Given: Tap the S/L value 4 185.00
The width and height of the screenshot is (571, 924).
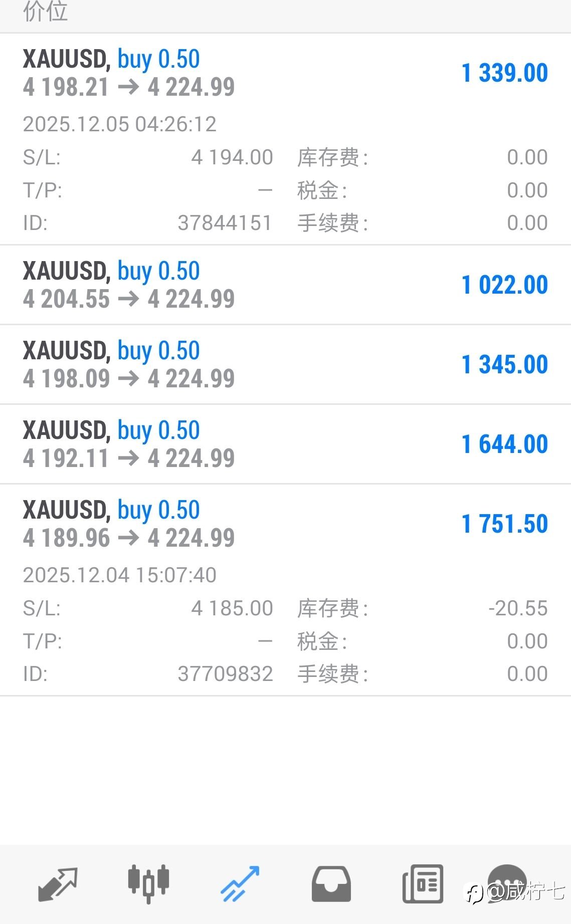Looking at the screenshot, I should [232, 608].
